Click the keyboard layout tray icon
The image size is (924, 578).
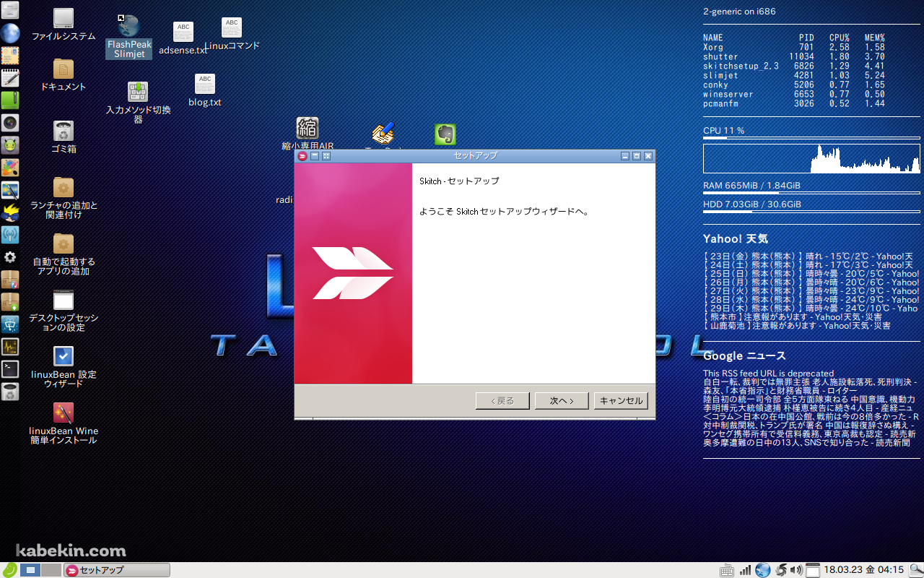[726, 570]
